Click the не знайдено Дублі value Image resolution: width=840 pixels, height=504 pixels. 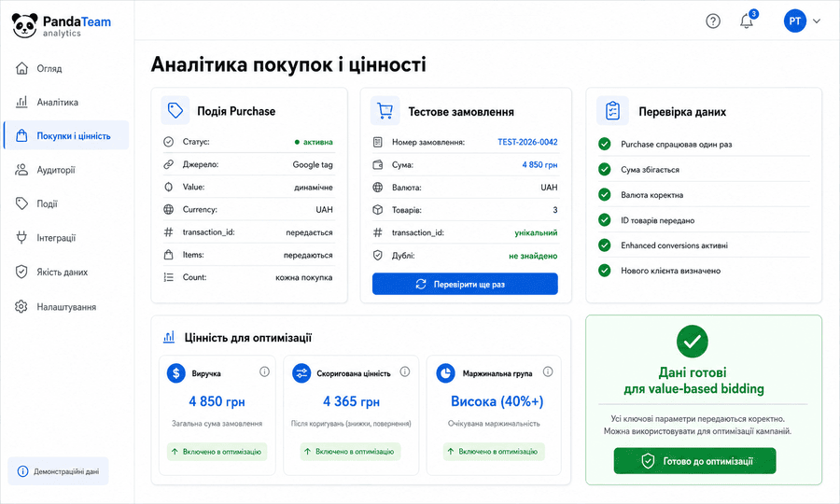[533, 256]
